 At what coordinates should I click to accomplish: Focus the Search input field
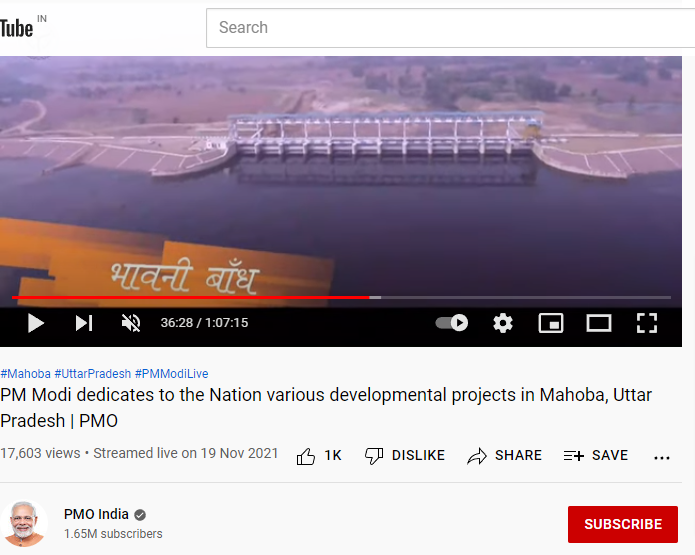450,27
